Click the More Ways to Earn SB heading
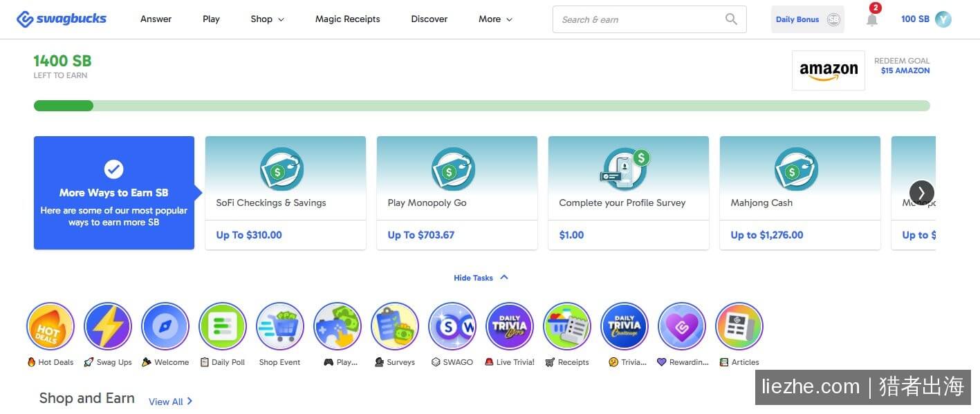Screen dimensions: 980x414 coord(113,193)
